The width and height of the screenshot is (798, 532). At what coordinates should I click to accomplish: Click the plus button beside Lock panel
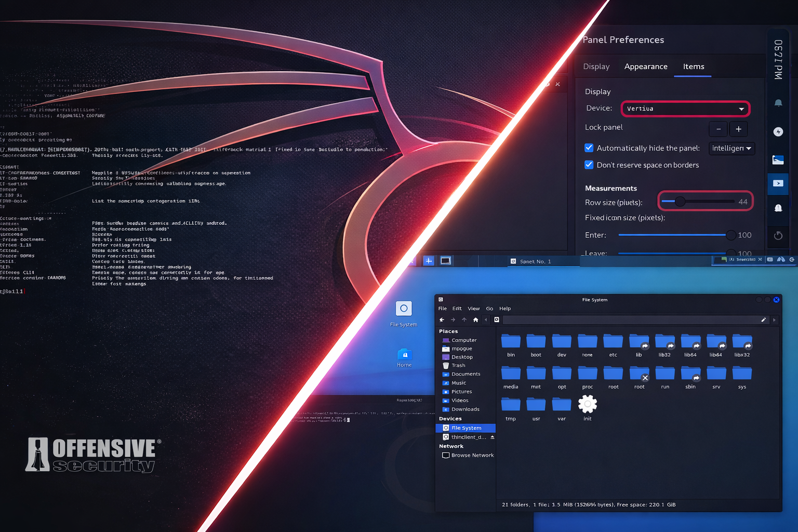(x=738, y=129)
